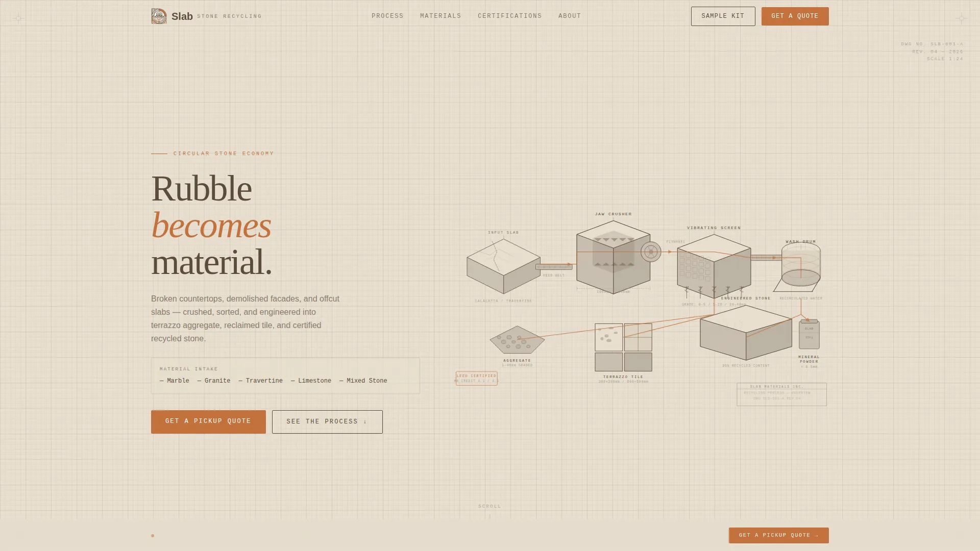Click the Terrazzo Tile grid illustration
This screenshot has height=551, width=980.
[x=623, y=347]
